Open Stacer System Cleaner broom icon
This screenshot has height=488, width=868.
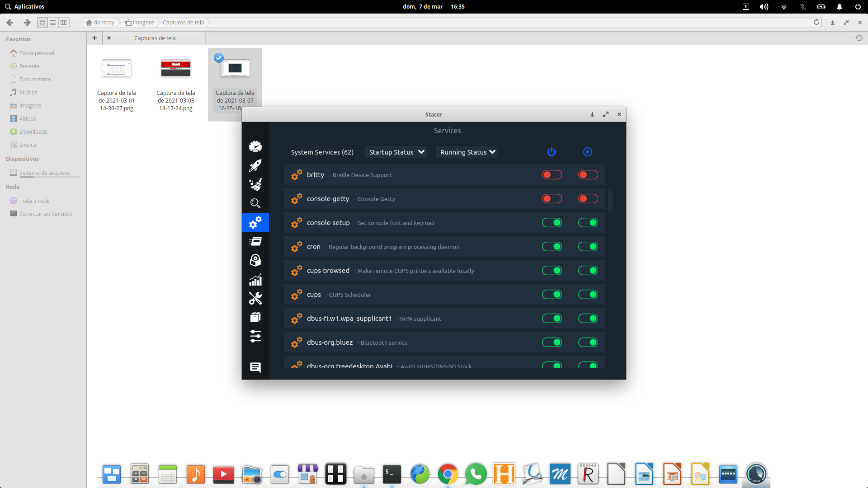(x=255, y=184)
